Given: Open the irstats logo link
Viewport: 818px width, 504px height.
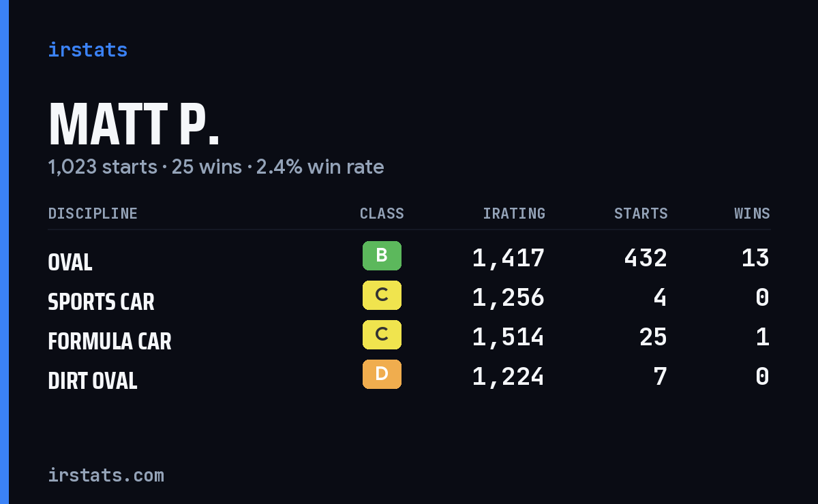Looking at the screenshot, I should (x=88, y=50).
